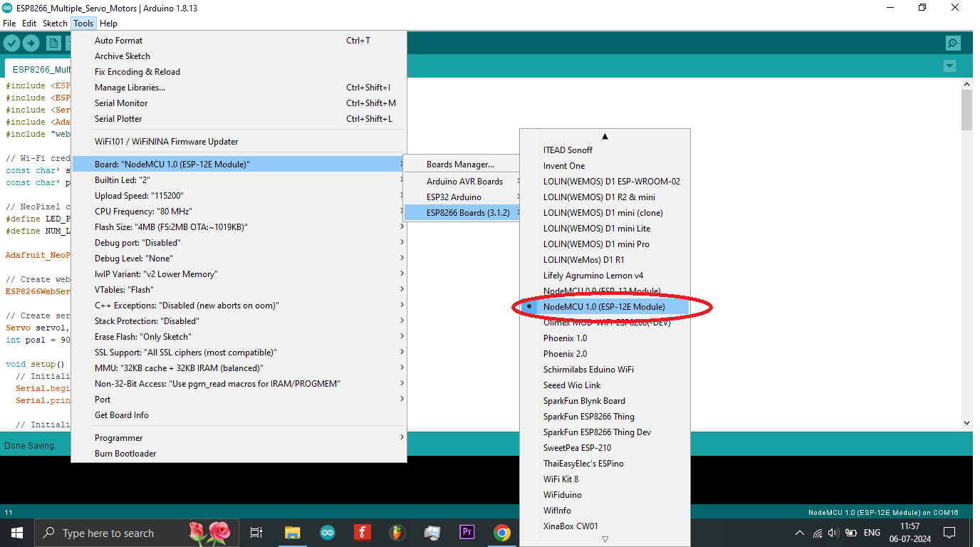Open the Edit menu
This screenshot has height=547, width=980.
click(x=29, y=24)
